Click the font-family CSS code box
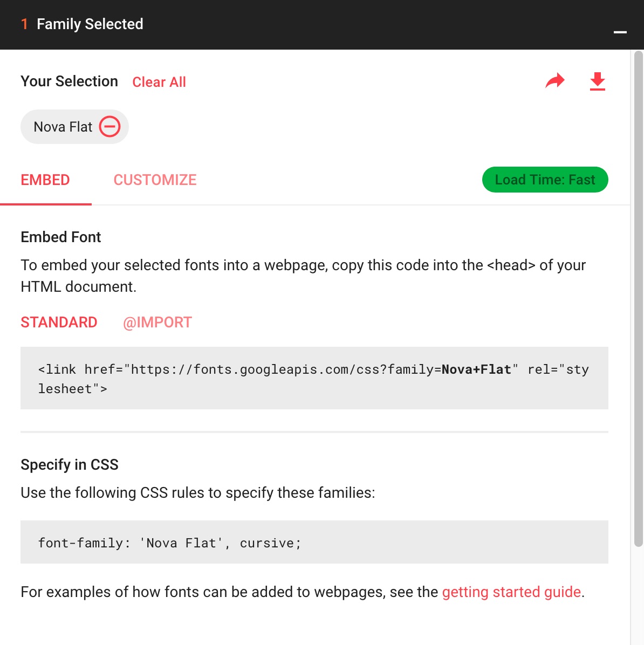This screenshot has height=645, width=644. coord(314,542)
